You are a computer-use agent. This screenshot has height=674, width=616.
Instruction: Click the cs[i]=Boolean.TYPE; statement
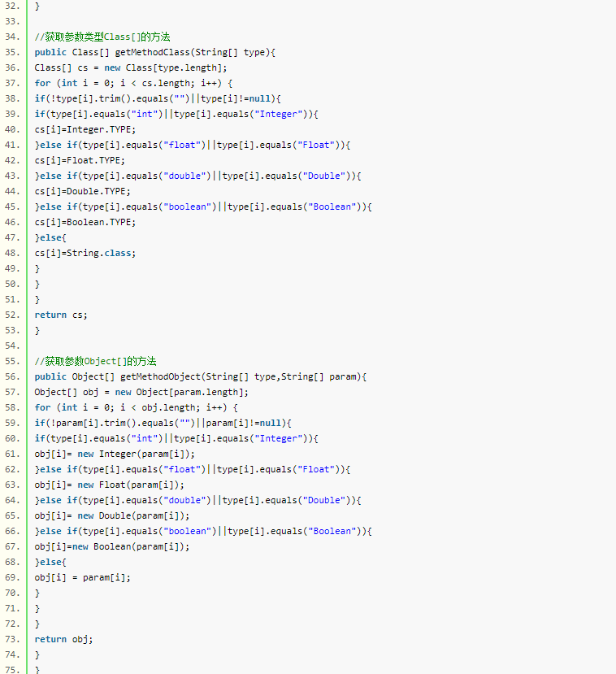(x=85, y=222)
